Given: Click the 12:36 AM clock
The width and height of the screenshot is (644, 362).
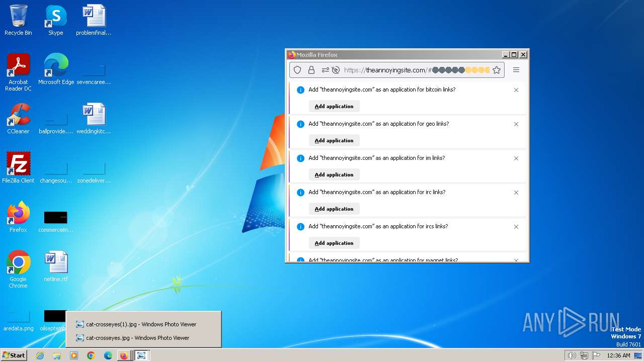Looking at the screenshot, I should coord(618,355).
